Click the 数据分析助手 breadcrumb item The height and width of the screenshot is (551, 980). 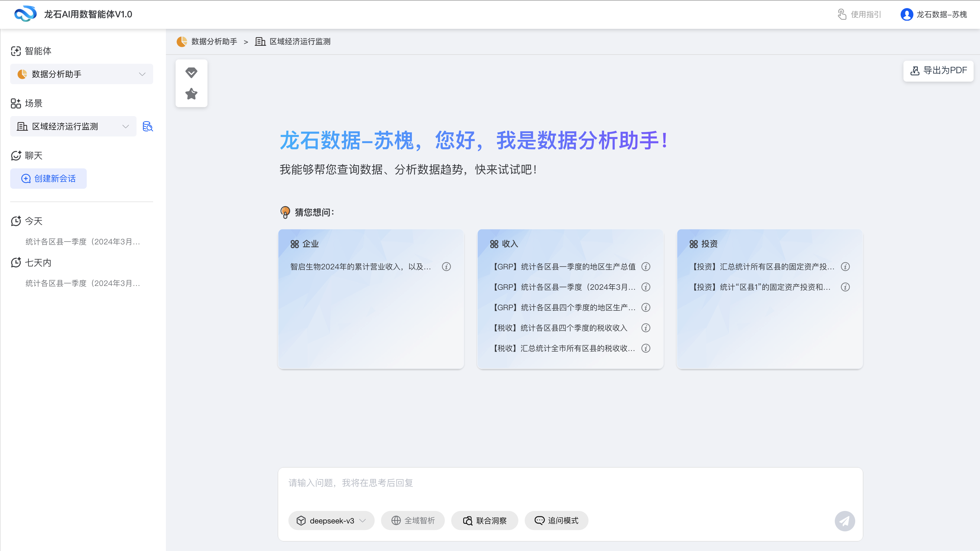coord(214,41)
